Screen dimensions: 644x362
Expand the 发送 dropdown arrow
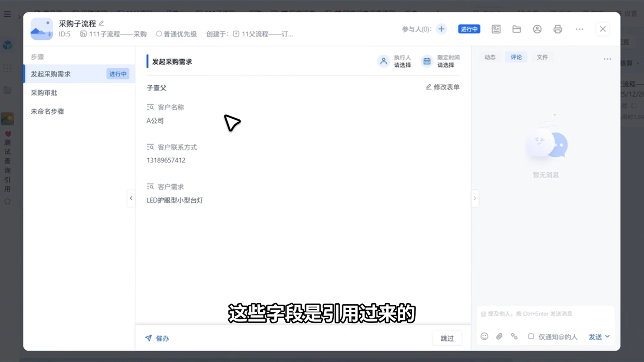click(607, 336)
